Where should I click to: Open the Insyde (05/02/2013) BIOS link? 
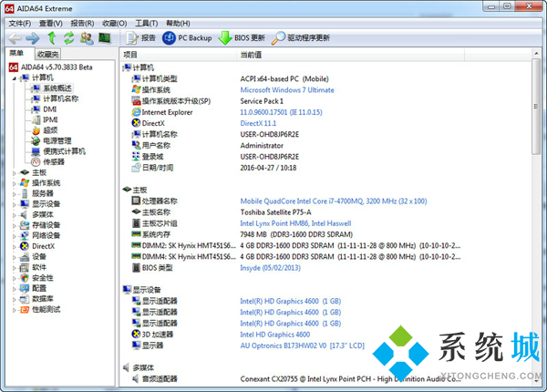pyautogui.click(x=271, y=268)
